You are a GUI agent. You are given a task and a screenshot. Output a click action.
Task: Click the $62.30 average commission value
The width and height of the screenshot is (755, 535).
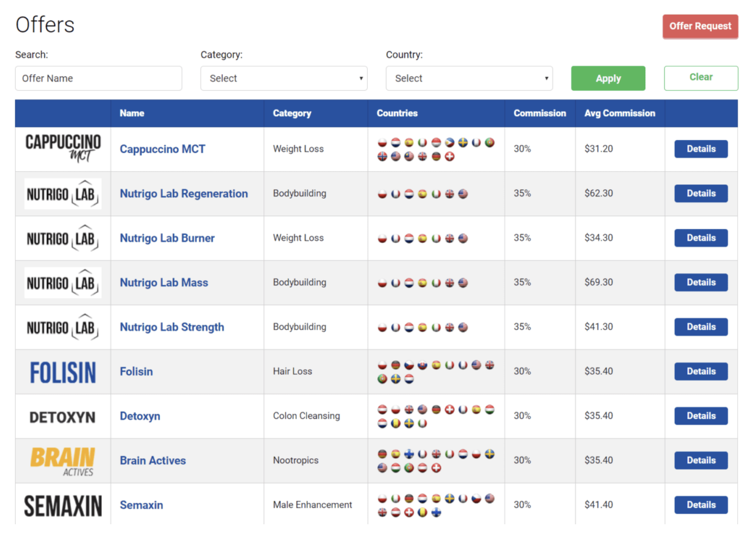[x=599, y=193]
